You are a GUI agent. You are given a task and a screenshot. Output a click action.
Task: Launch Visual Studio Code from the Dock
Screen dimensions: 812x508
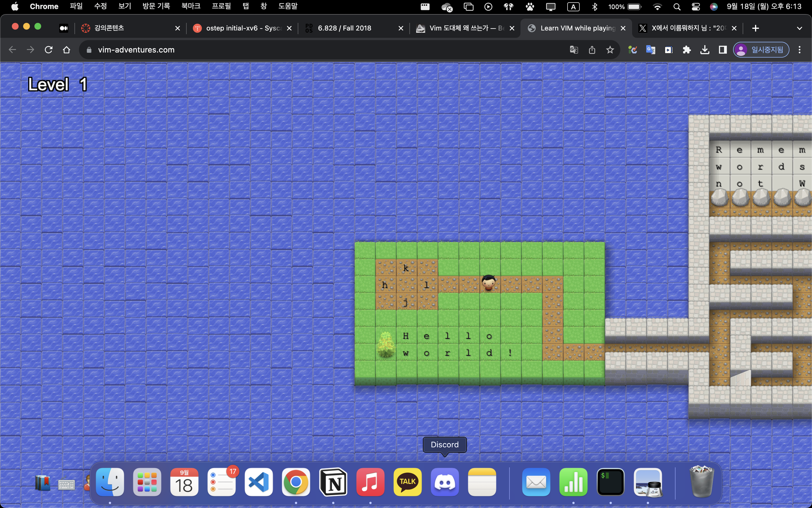(x=259, y=482)
